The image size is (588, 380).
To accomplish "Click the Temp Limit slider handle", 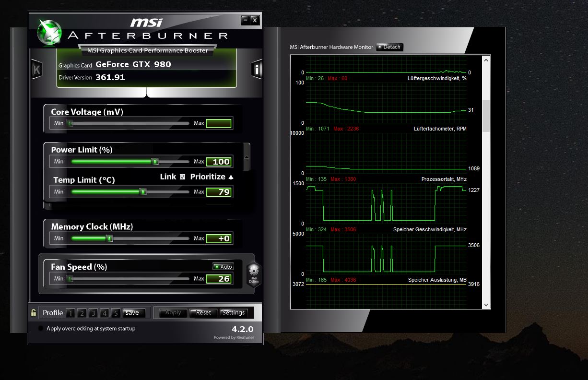I will click(x=142, y=192).
